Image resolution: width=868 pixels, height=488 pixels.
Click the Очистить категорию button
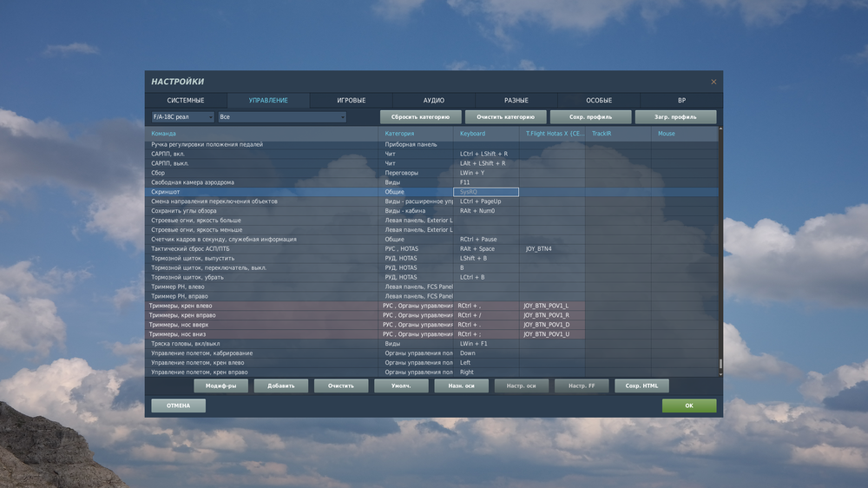[x=505, y=117]
